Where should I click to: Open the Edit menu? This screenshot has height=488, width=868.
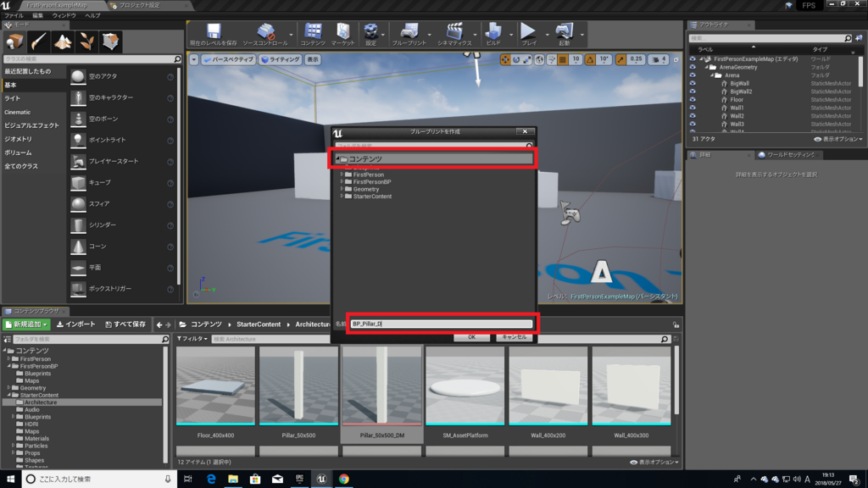tap(37, 15)
